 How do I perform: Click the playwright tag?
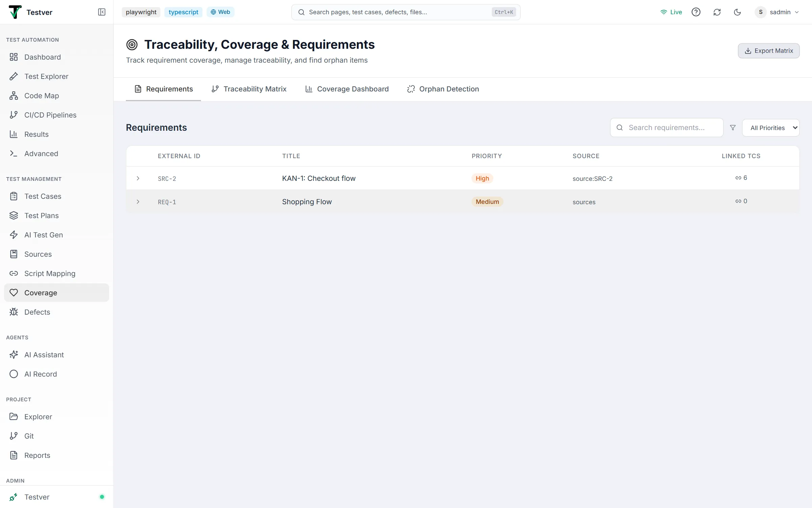[x=141, y=12]
